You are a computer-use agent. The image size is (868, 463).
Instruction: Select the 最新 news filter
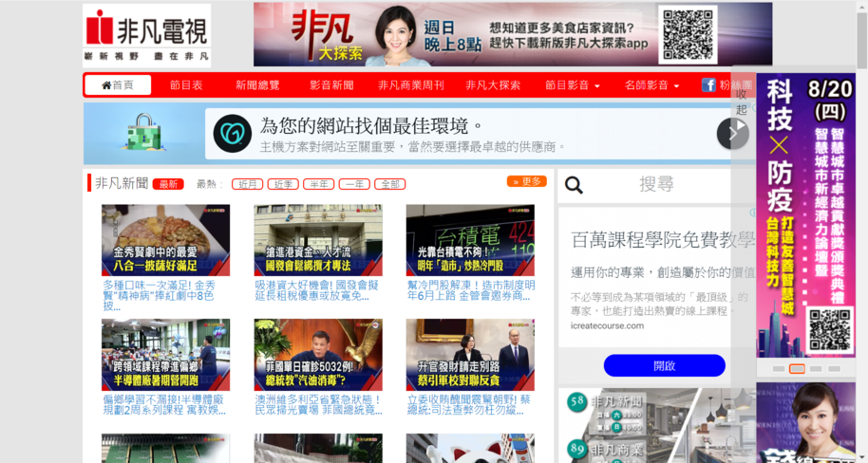pos(168,184)
